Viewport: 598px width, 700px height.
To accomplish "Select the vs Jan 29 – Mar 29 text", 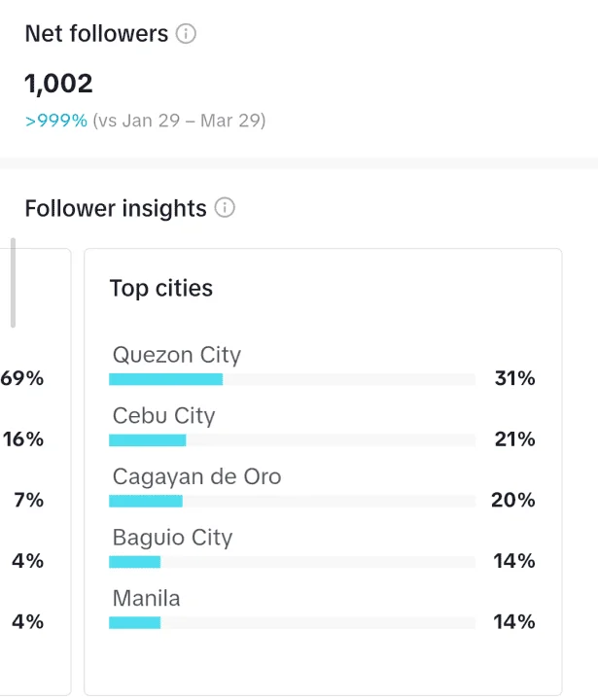I will pos(179,121).
